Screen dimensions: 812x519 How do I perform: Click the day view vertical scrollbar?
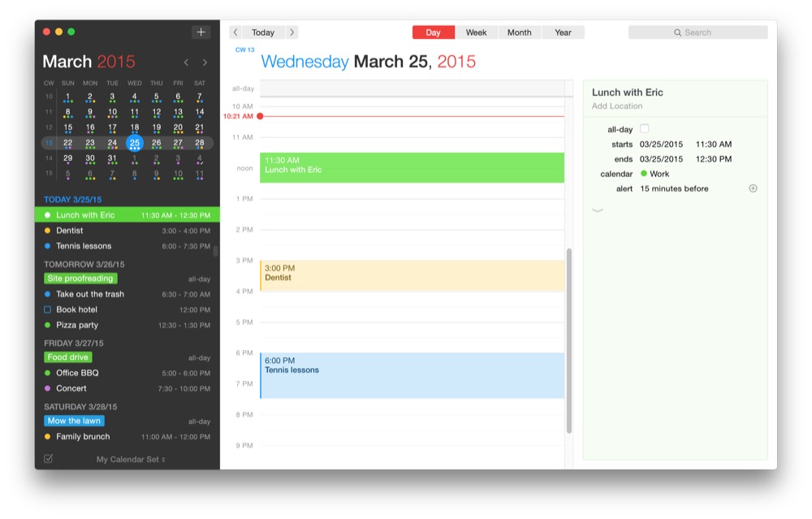(x=569, y=341)
